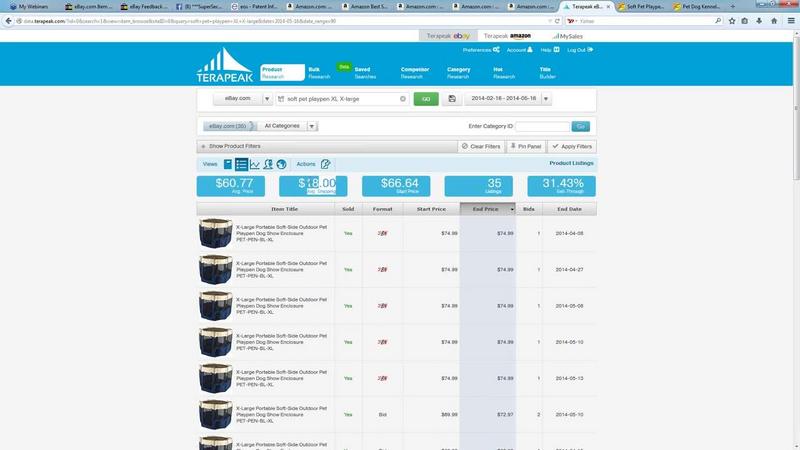Switch to the summary page view icon
Image resolution: width=800 pixels, height=450 pixels.
click(x=228, y=164)
